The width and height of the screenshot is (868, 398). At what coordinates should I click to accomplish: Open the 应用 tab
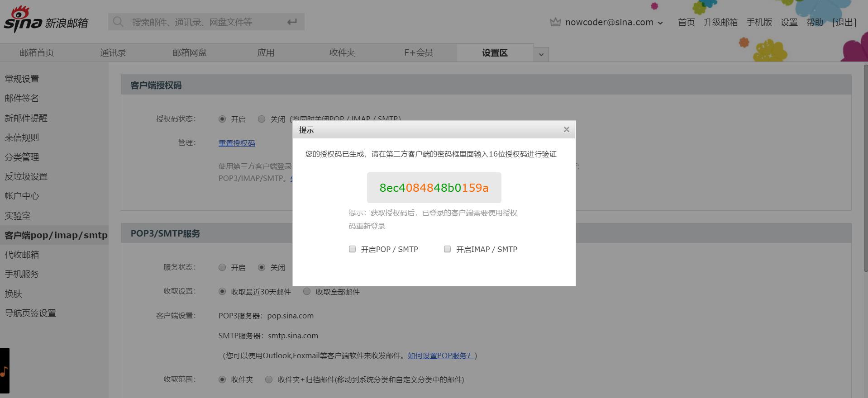tap(266, 53)
